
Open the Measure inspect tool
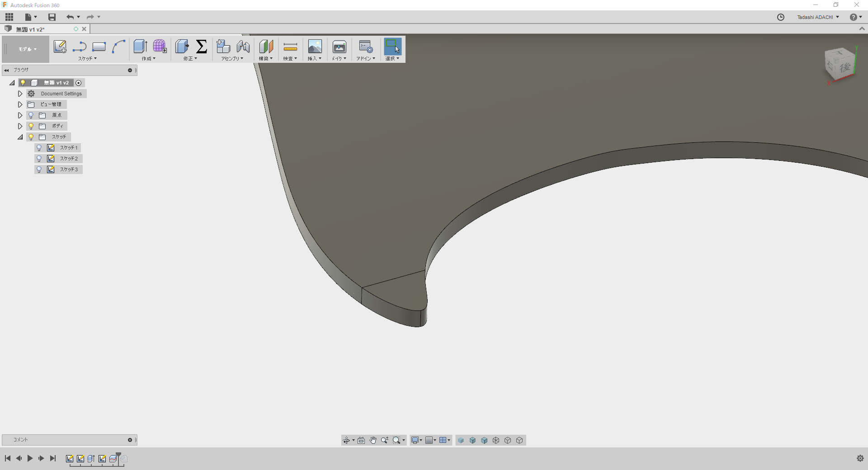290,47
